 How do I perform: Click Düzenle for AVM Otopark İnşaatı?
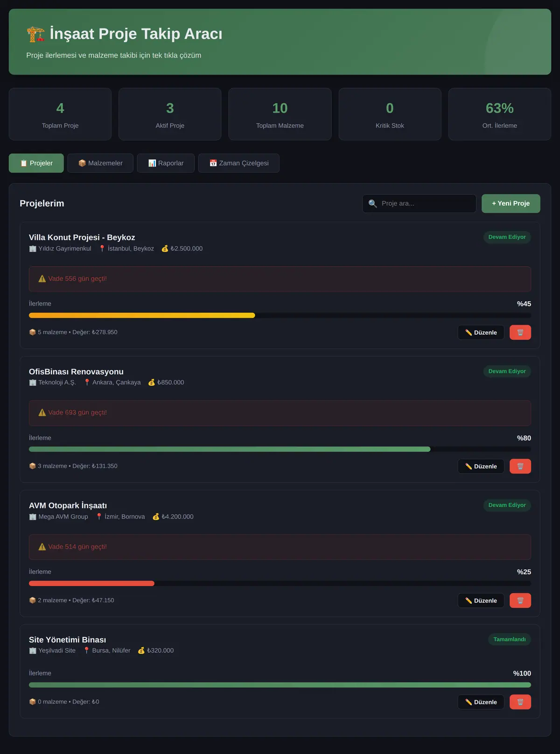tap(481, 600)
